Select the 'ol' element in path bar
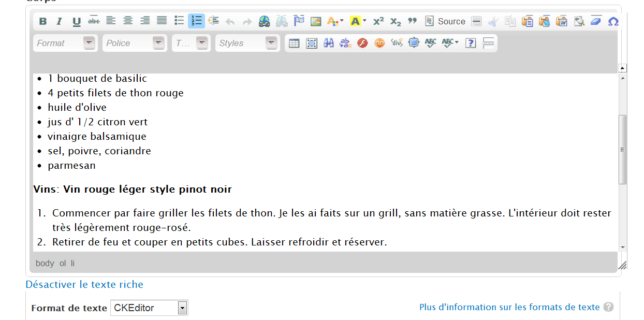 tap(63, 263)
